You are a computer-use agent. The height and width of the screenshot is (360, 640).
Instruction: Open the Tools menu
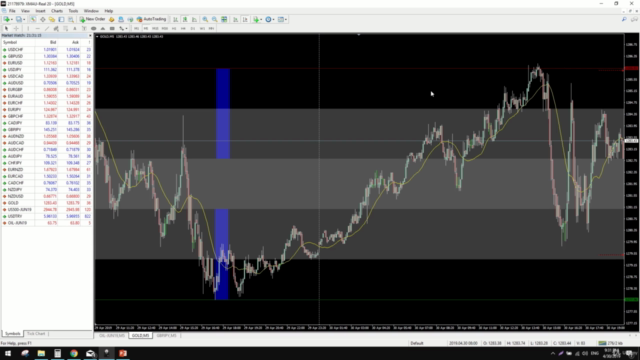click(x=73, y=11)
